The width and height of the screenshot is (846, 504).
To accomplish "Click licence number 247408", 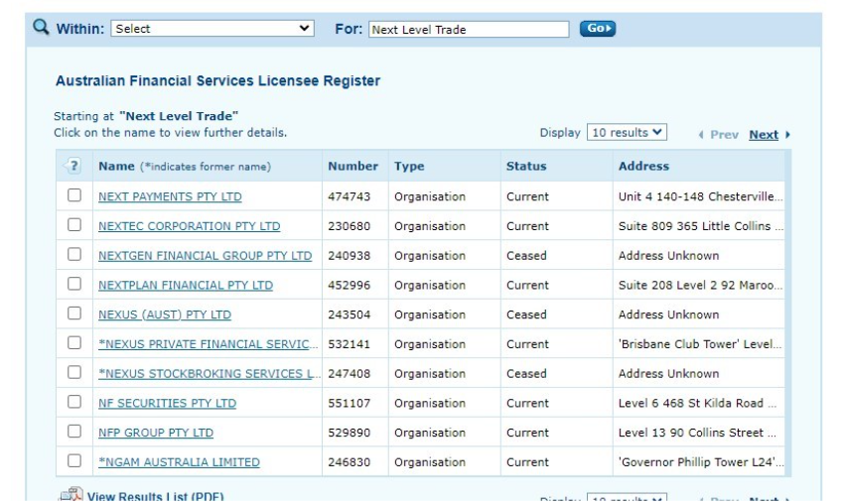I will coord(350,374).
